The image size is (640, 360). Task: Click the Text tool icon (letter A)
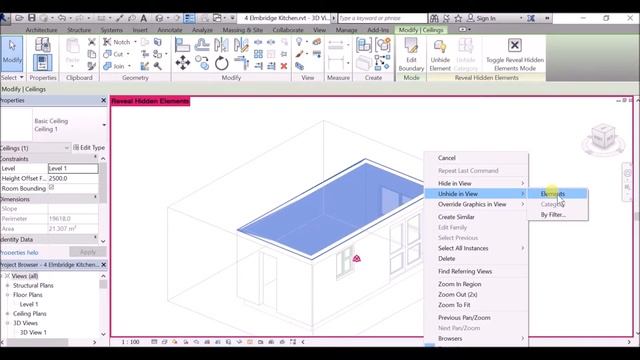(143, 18)
